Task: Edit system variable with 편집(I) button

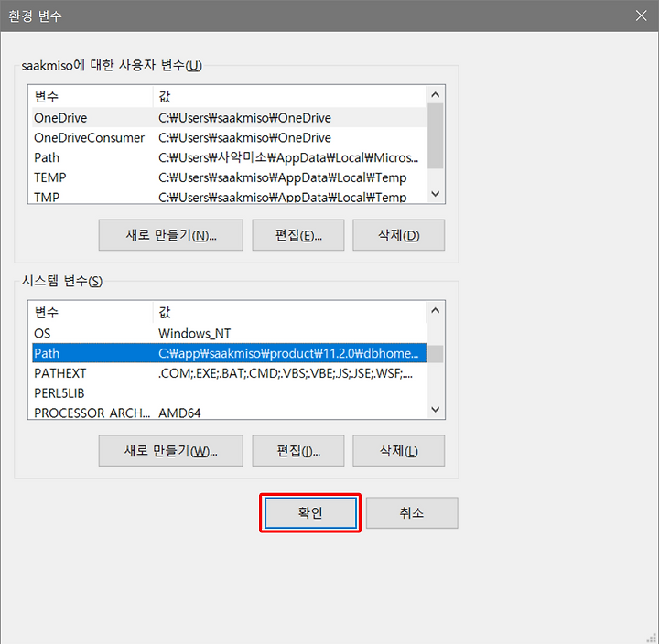Action: point(298,451)
